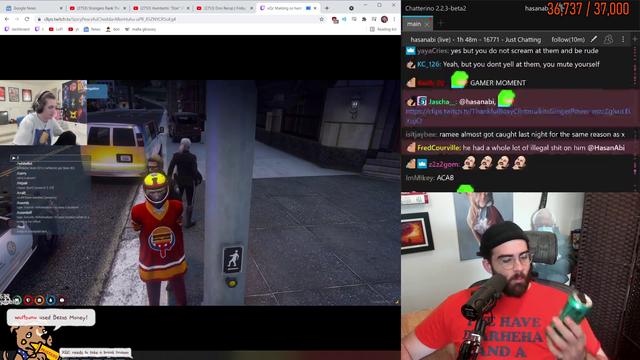Click the hasanabi live channel header

pyautogui.click(x=476, y=40)
